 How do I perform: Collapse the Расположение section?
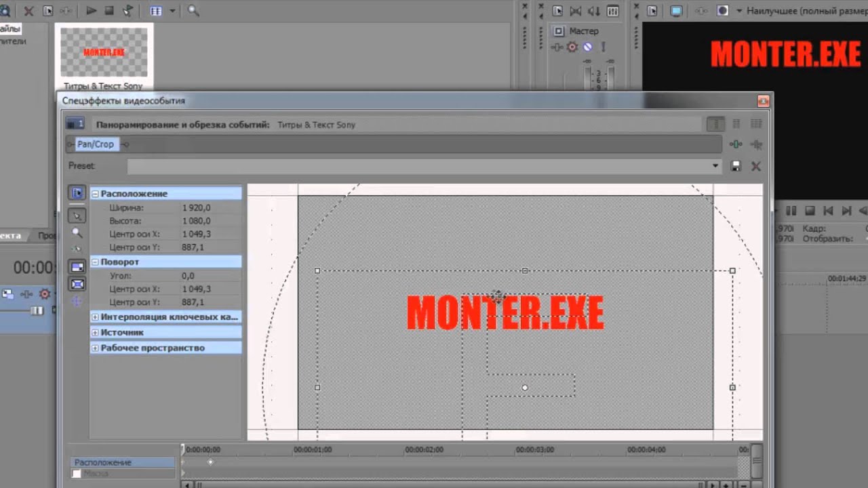pos(95,194)
